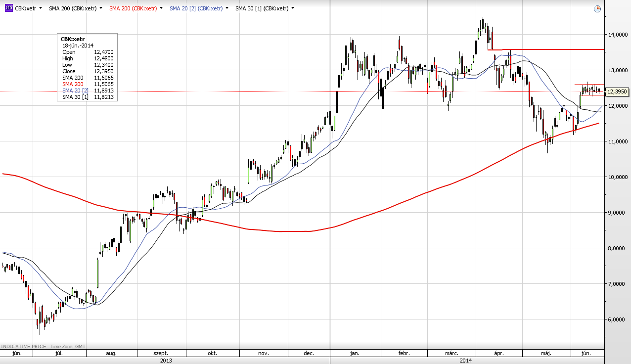Click the red SMA 200 row in info box

(88, 84)
